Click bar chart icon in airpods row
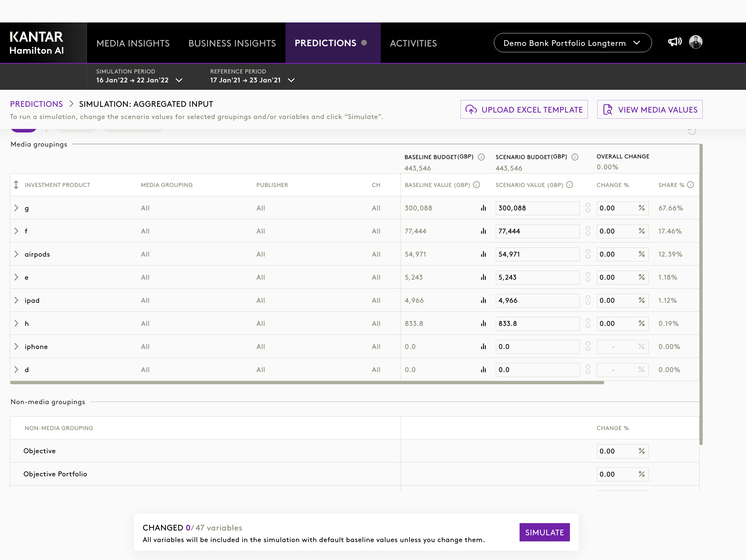This screenshot has height=560, width=746. pyautogui.click(x=483, y=254)
